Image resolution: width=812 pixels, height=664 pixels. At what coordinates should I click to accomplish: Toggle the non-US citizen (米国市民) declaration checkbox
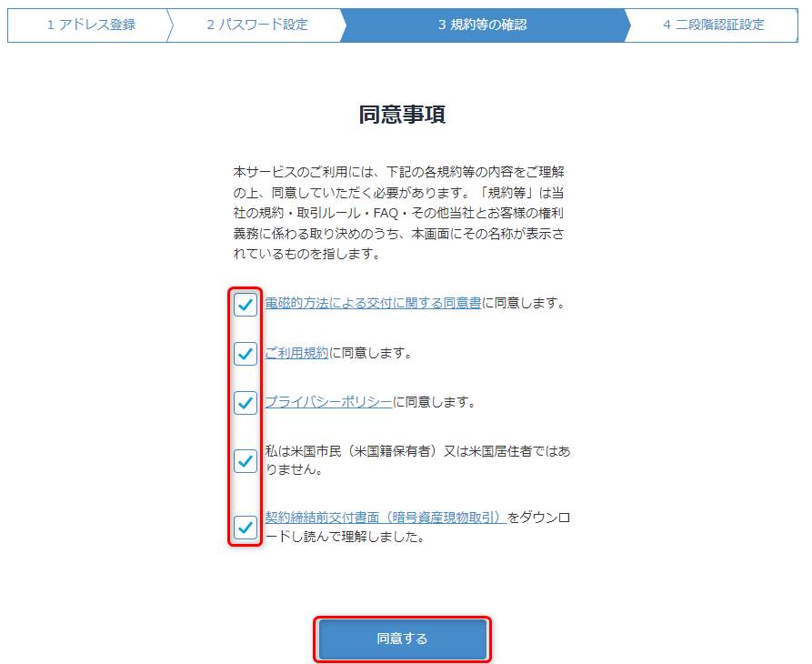246,461
